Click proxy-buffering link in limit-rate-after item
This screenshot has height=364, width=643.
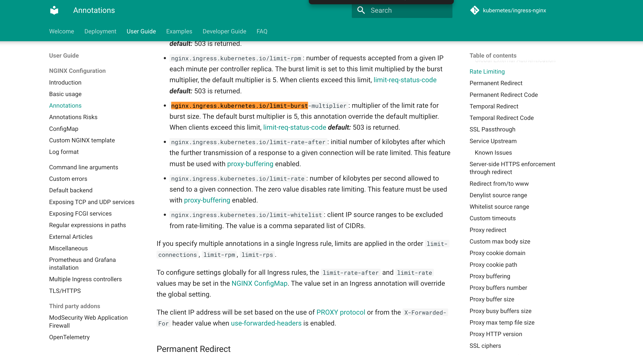(x=250, y=164)
